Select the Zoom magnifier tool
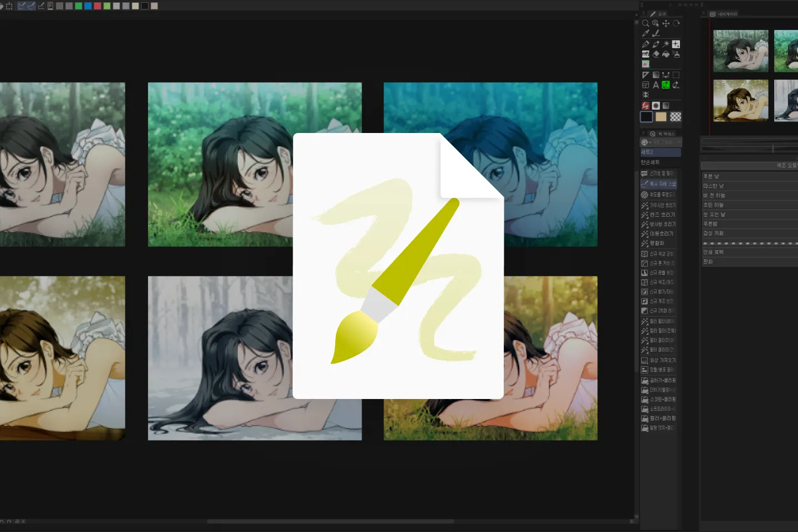 646,23
